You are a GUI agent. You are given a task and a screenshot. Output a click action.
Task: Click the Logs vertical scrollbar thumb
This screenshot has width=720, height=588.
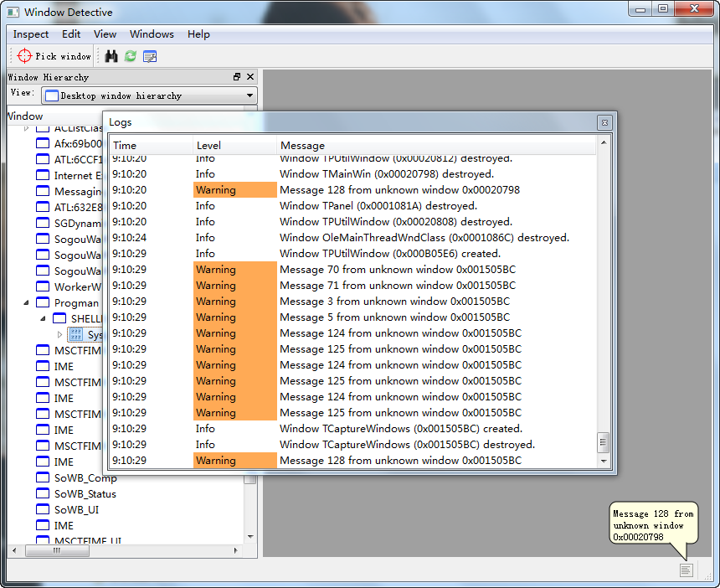click(604, 442)
